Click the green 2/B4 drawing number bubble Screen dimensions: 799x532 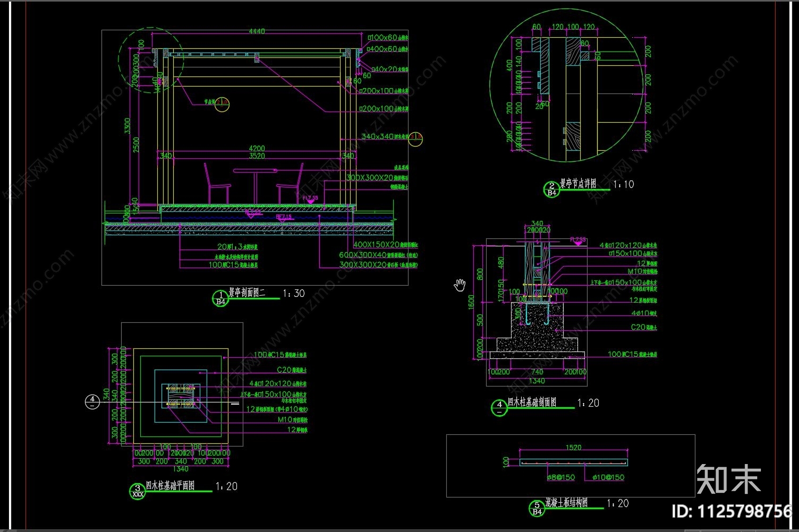[x=551, y=189]
